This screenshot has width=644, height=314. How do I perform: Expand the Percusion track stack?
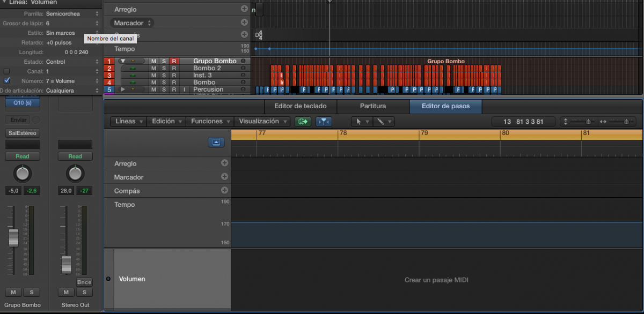[x=123, y=89]
